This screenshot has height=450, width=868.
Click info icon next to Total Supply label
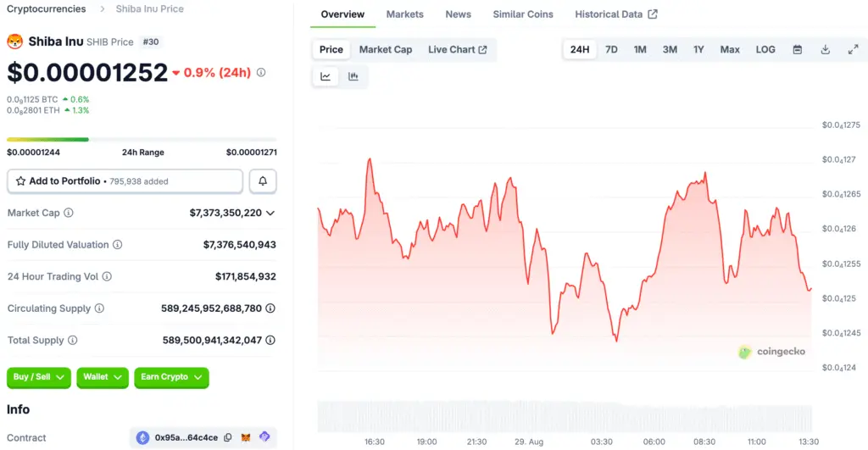tap(73, 340)
